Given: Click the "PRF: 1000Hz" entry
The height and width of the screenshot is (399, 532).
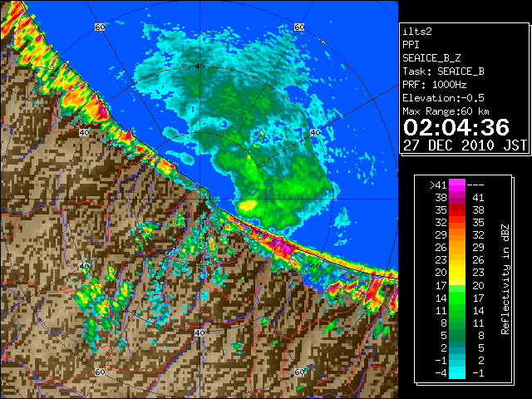Looking at the screenshot, I should coord(435,85).
